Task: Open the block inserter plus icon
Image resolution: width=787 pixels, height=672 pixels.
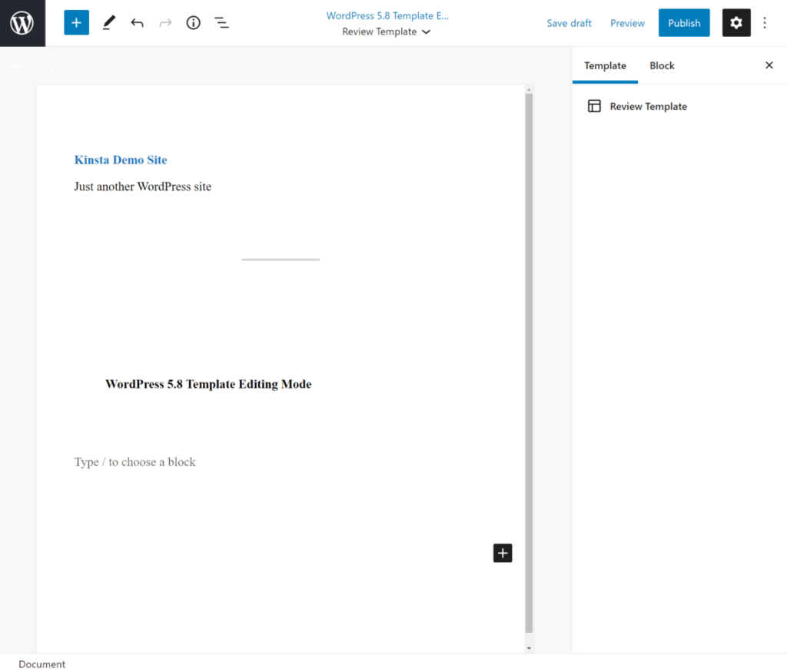Action: (75, 22)
